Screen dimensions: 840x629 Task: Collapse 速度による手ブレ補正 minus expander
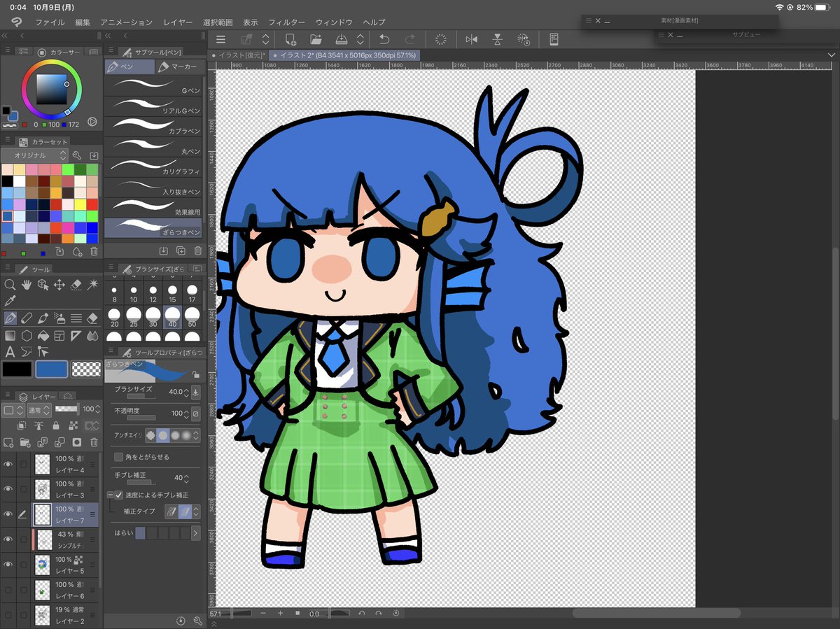(x=110, y=495)
